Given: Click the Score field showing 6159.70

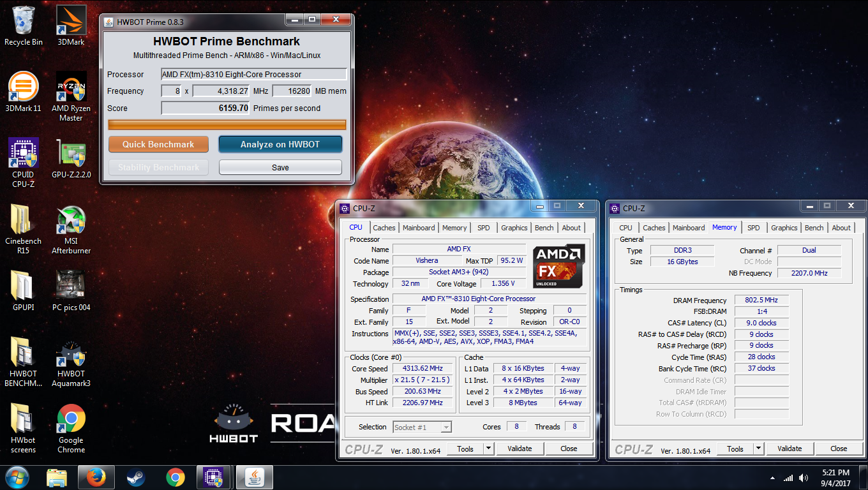Looking at the screenshot, I should (206, 108).
